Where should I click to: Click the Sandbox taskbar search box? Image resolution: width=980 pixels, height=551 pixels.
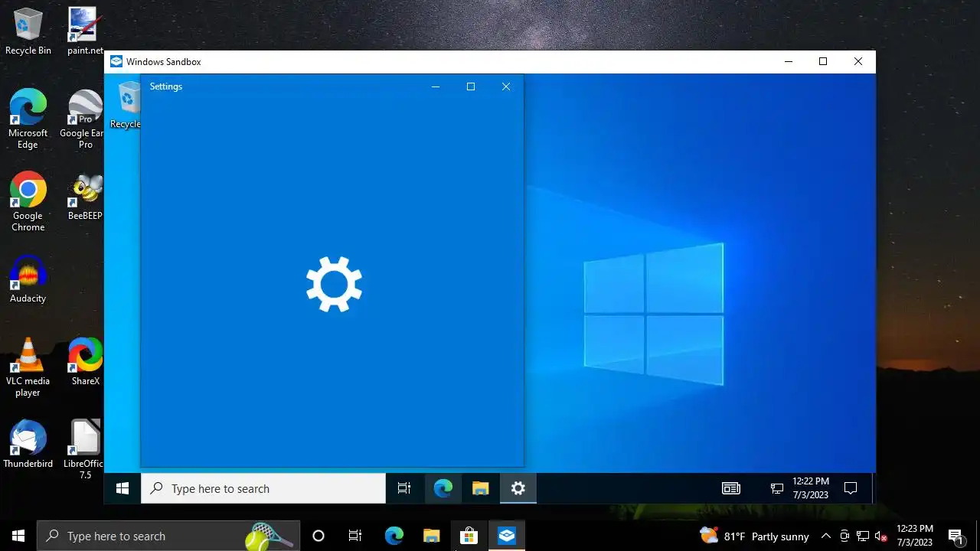click(x=263, y=488)
